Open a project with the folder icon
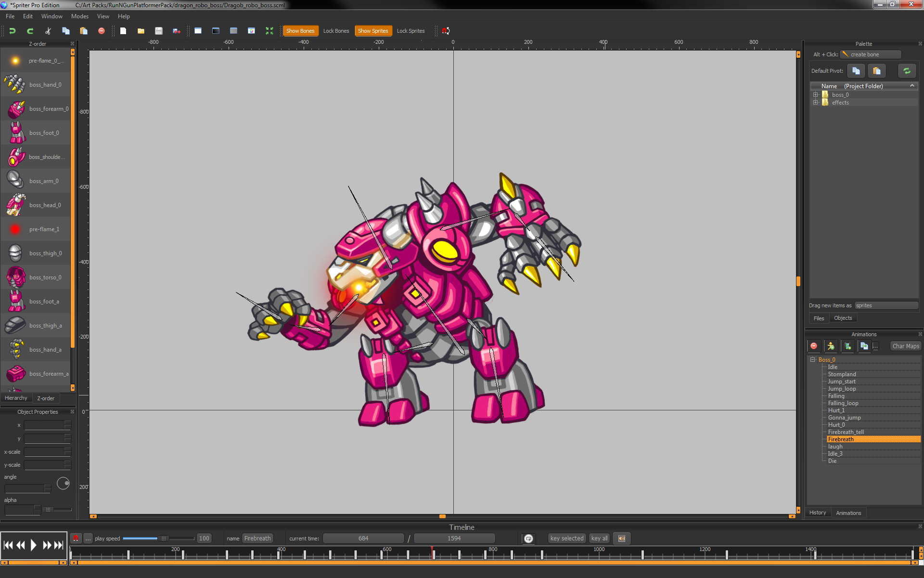Image resolution: width=924 pixels, height=578 pixels. [141, 30]
